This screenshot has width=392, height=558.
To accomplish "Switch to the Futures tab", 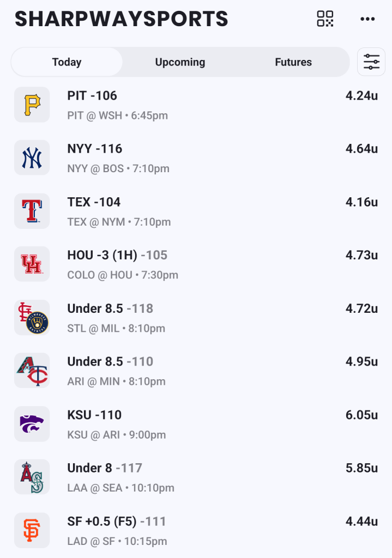I will point(293,62).
